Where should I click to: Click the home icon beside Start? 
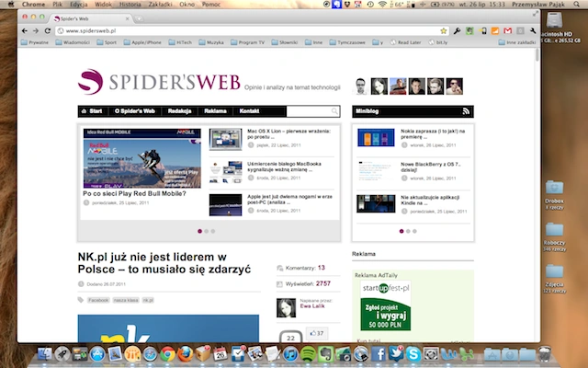[84, 111]
